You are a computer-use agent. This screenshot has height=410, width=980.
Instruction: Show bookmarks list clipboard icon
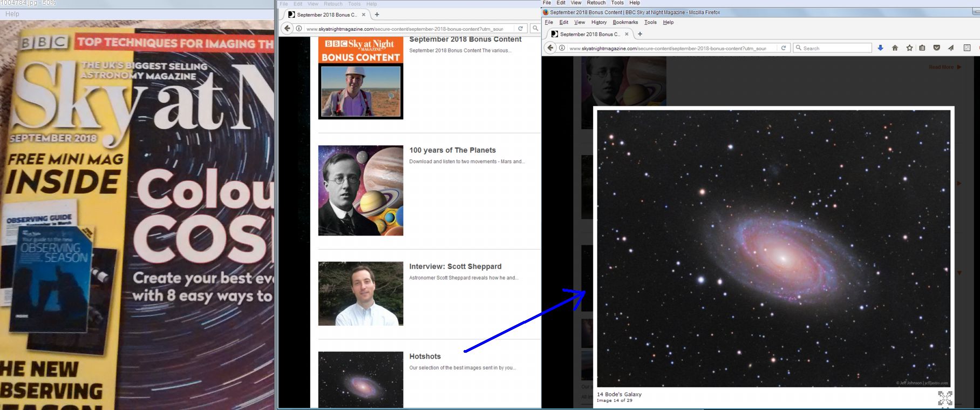[922, 48]
